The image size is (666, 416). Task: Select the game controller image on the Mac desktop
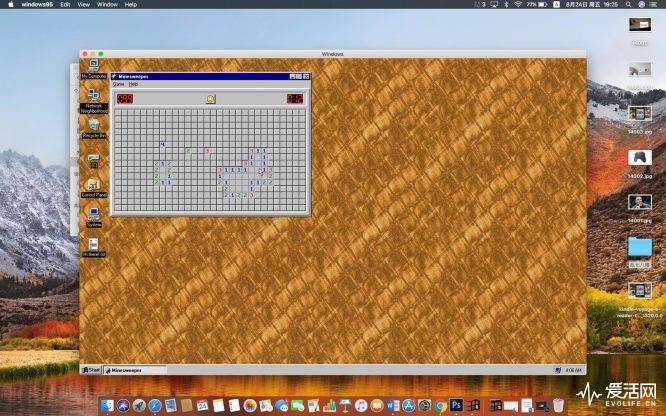(x=640, y=164)
